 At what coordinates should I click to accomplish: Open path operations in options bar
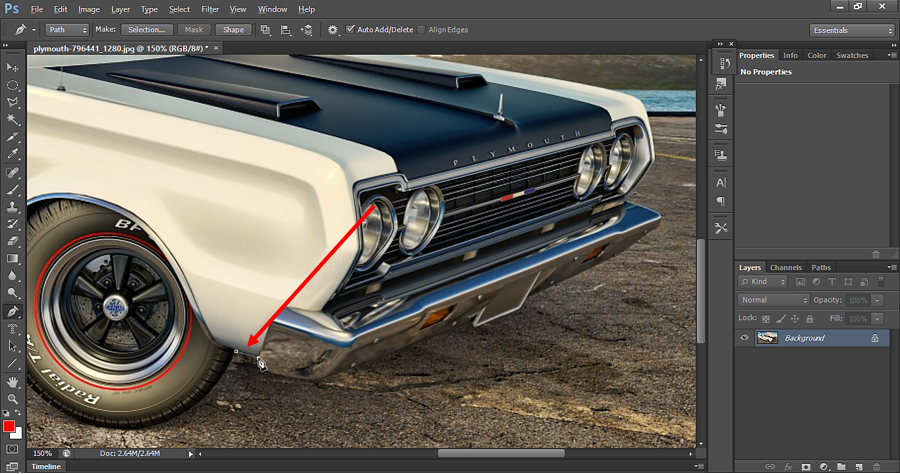click(x=265, y=30)
